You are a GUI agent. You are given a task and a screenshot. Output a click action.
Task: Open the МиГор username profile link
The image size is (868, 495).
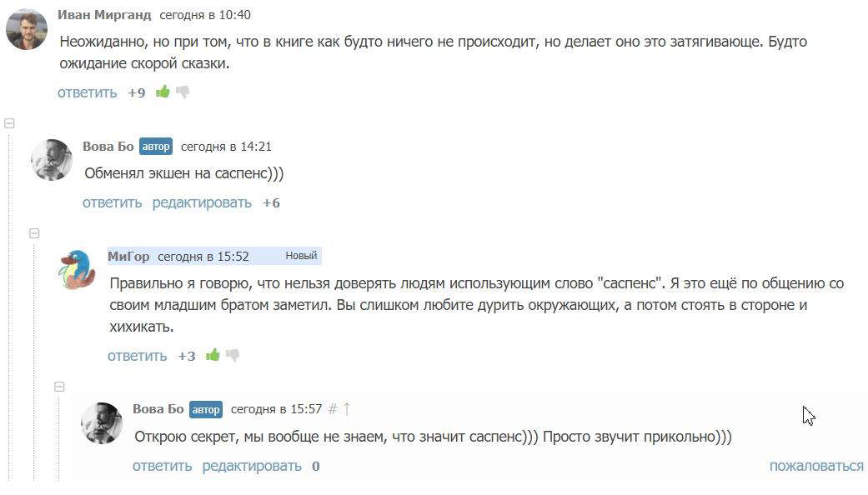click(x=128, y=257)
